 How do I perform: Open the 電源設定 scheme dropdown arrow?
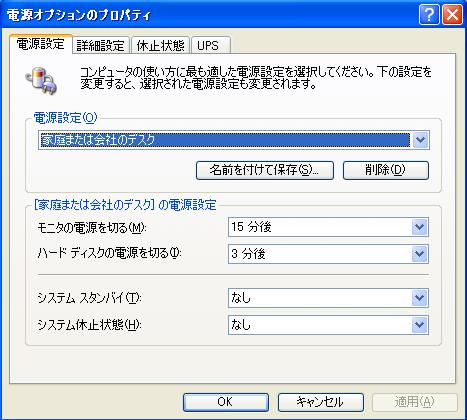click(420, 140)
